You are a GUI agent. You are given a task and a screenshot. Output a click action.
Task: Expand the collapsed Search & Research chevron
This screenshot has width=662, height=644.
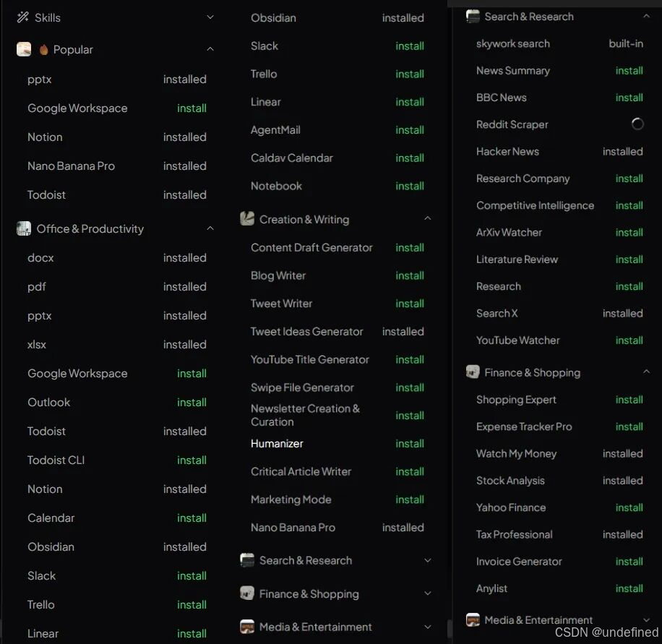click(427, 560)
